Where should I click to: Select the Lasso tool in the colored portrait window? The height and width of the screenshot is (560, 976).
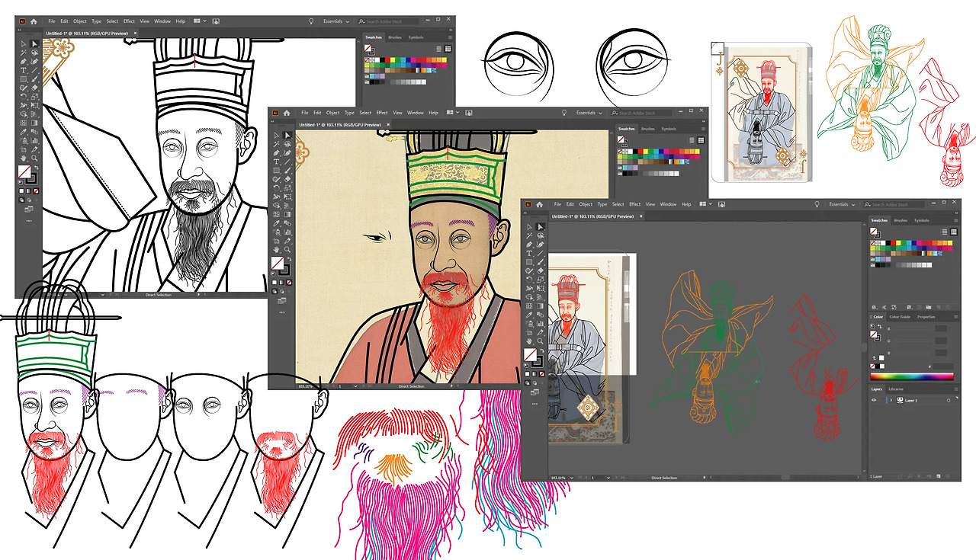point(287,144)
